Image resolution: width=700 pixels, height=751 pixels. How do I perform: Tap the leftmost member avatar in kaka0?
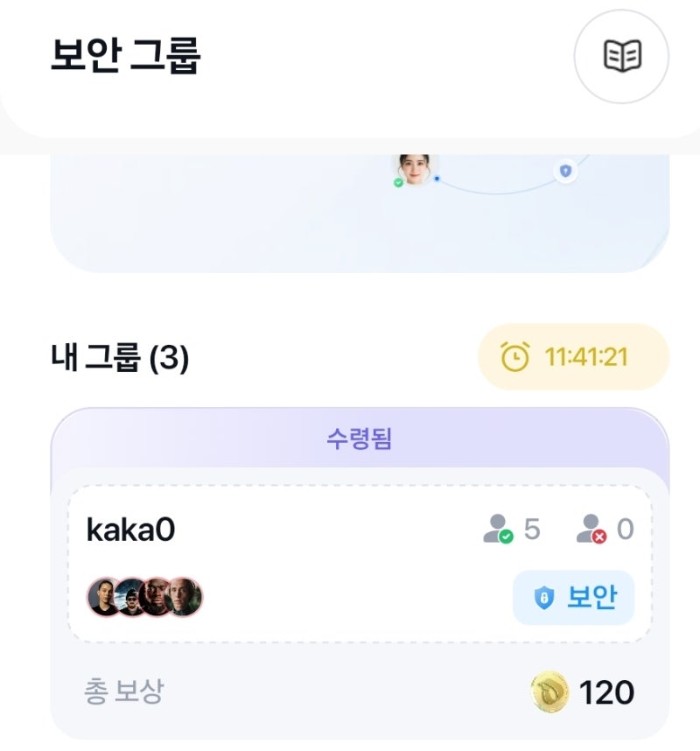click(x=104, y=597)
